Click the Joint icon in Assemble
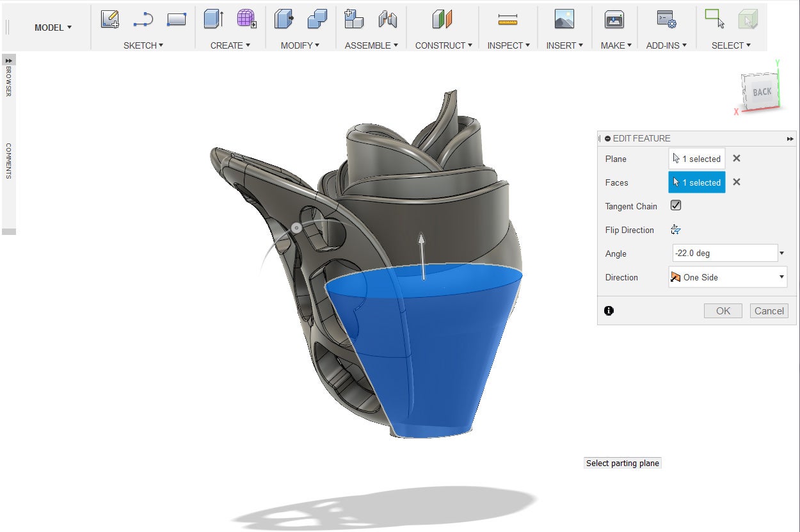The image size is (800, 532). tap(387, 20)
